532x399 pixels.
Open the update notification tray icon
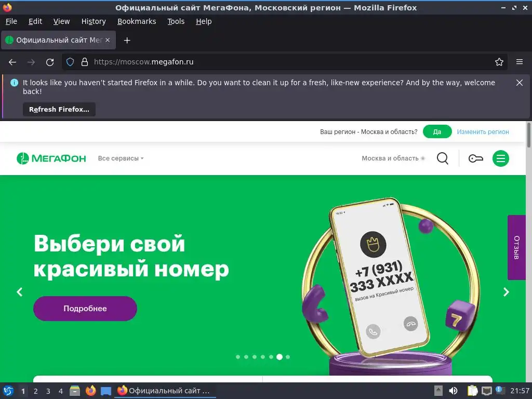[x=500, y=390]
